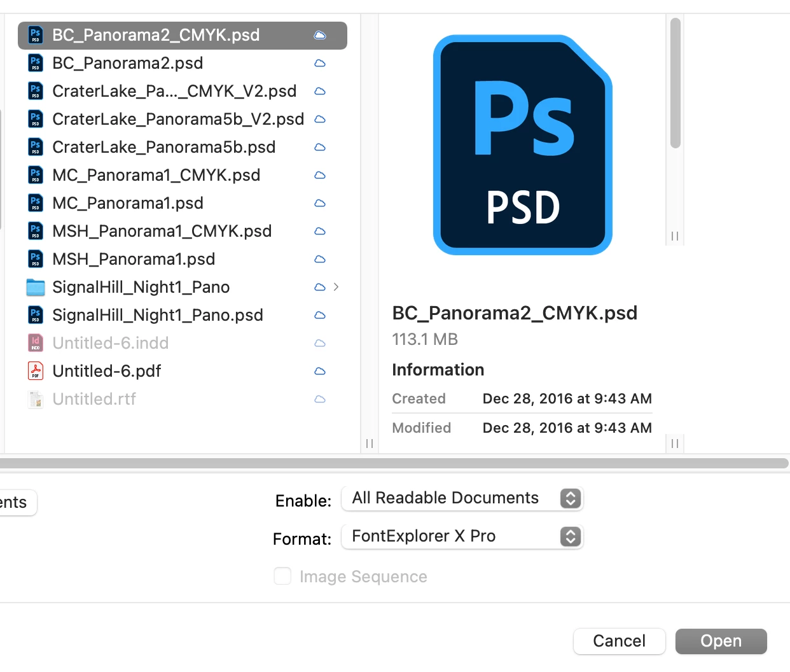
Task: Open the Format dropdown showing FontExplorer X Pro
Action: pyautogui.click(x=462, y=536)
